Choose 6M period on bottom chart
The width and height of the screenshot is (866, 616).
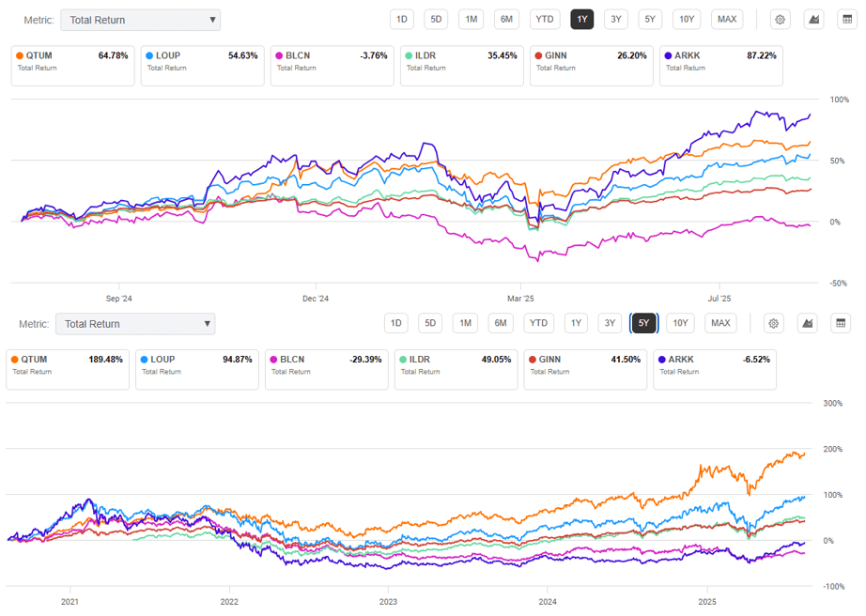[501, 323]
